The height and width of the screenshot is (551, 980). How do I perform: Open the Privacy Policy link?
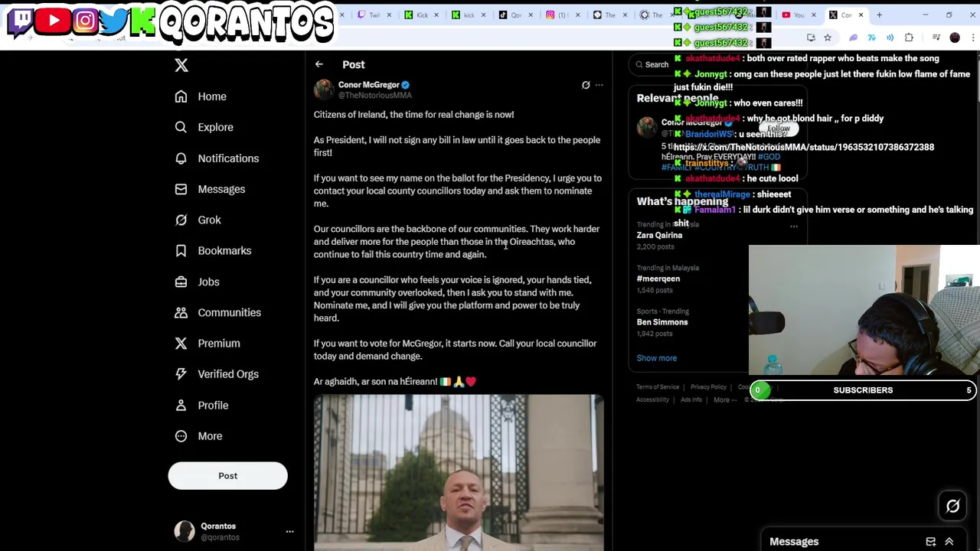tap(708, 387)
